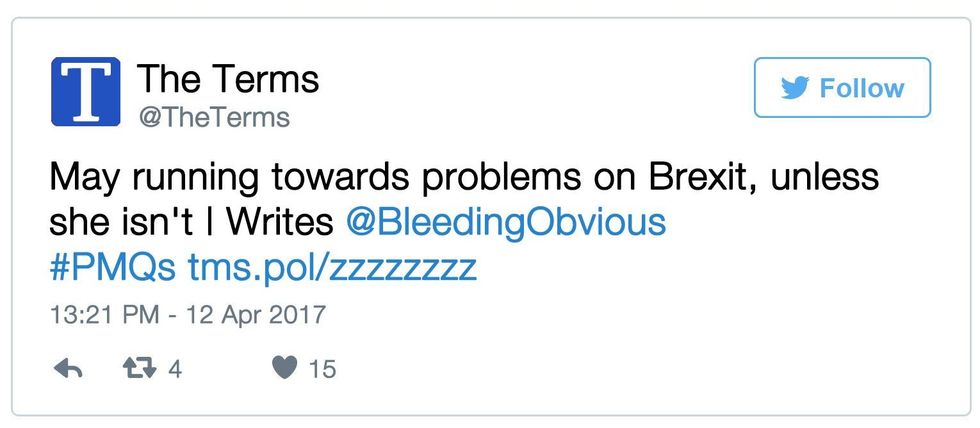
Task: Click the Terms blue T avatar
Action: [86, 91]
